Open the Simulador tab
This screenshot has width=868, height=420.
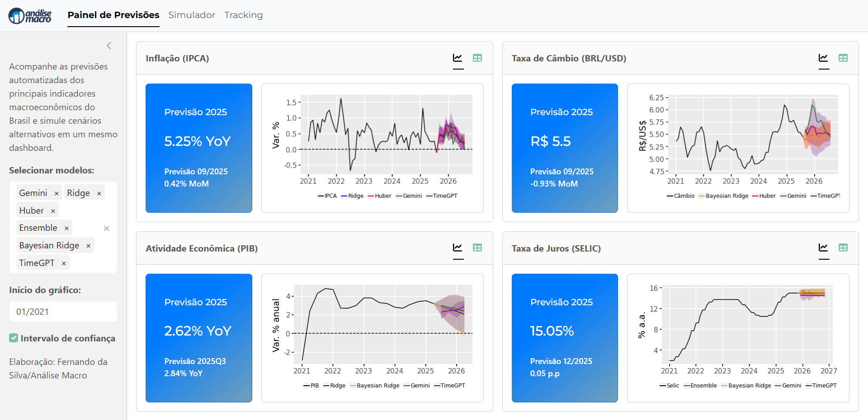point(192,15)
